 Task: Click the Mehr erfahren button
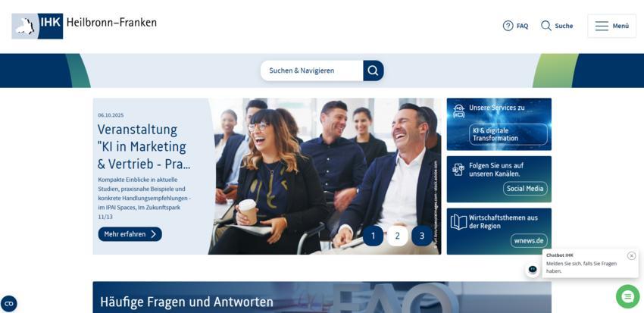[x=130, y=234]
